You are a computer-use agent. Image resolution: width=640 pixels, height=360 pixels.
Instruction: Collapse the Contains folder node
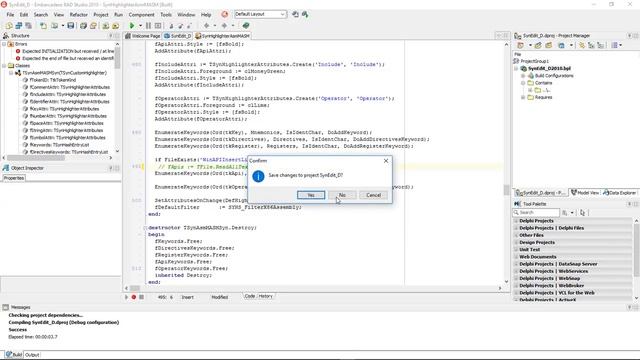click(523, 83)
